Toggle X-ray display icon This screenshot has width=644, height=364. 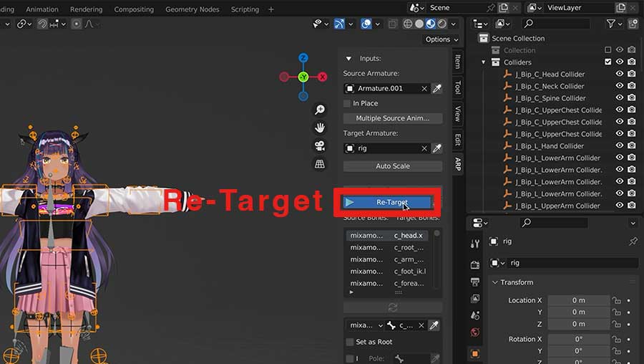392,24
